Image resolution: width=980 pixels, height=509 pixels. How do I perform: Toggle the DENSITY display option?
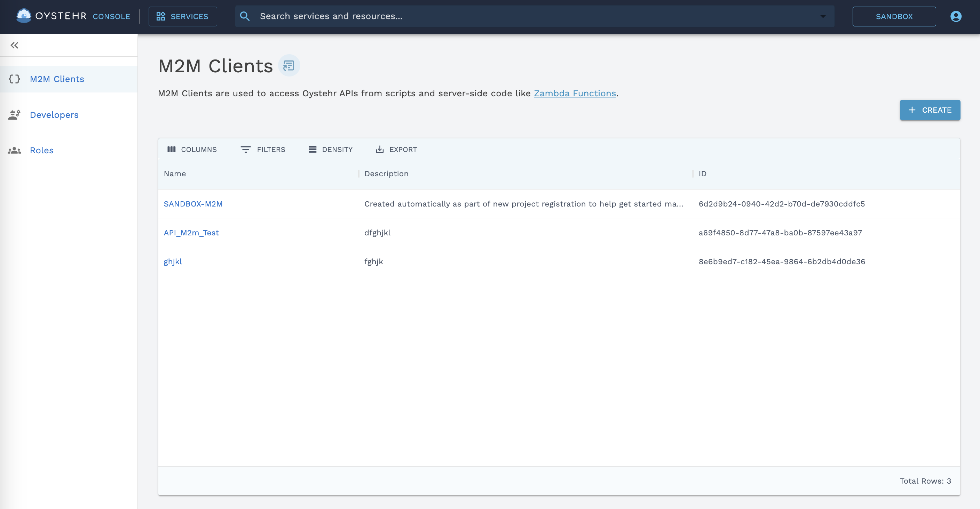click(x=331, y=150)
